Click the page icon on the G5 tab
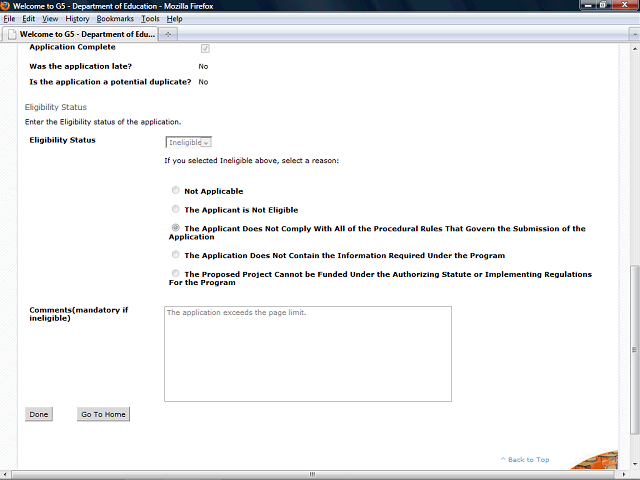 pos(12,34)
